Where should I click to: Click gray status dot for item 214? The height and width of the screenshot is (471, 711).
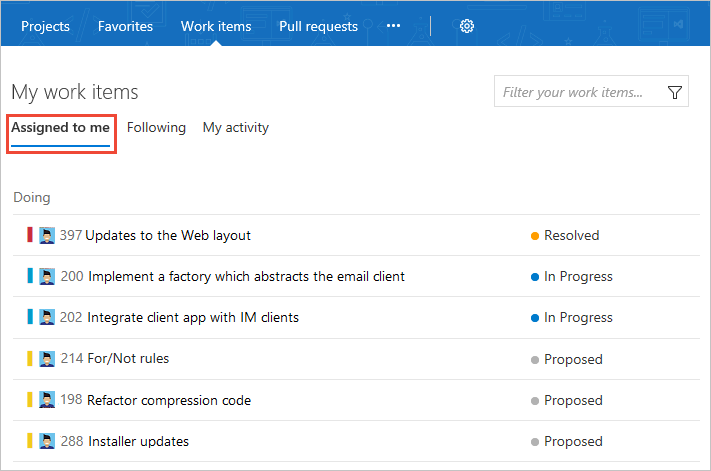coord(535,360)
